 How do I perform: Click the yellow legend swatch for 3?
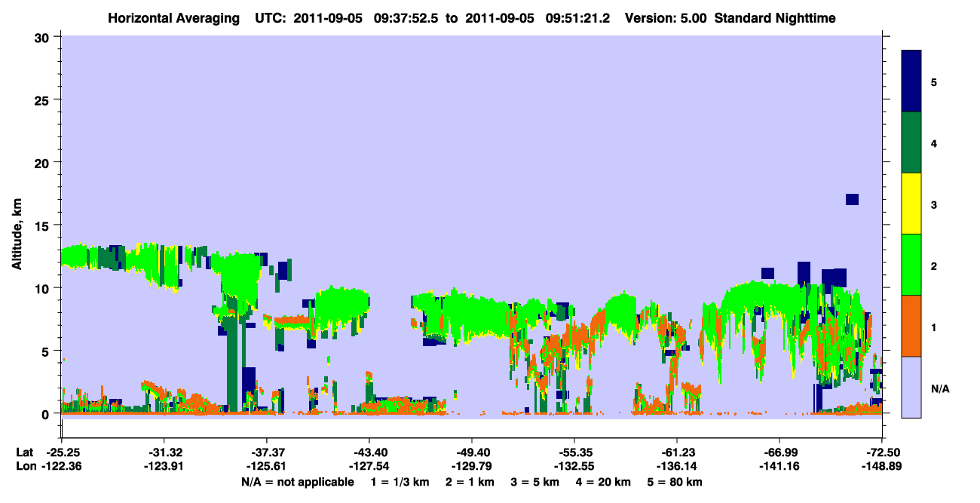pos(911,204)
